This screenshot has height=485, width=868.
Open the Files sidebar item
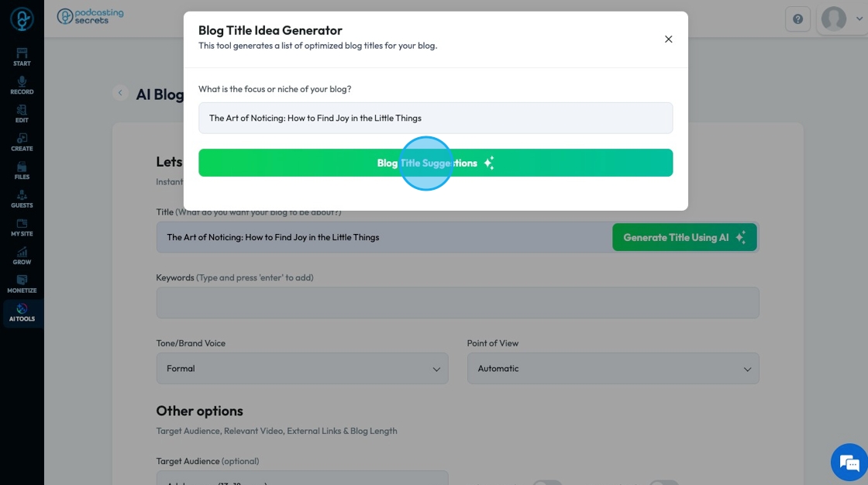tap(22, 170)
